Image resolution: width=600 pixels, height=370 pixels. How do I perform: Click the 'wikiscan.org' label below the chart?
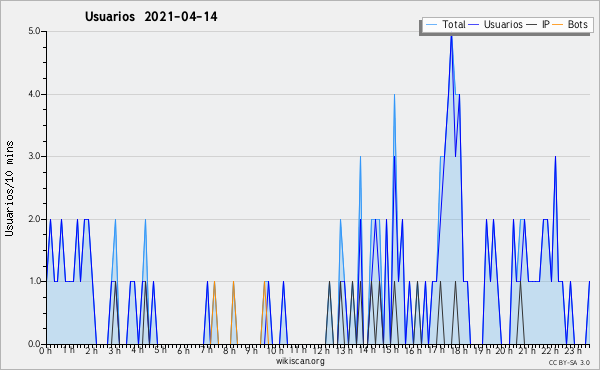pyautogui.click(x=300, y=361)
